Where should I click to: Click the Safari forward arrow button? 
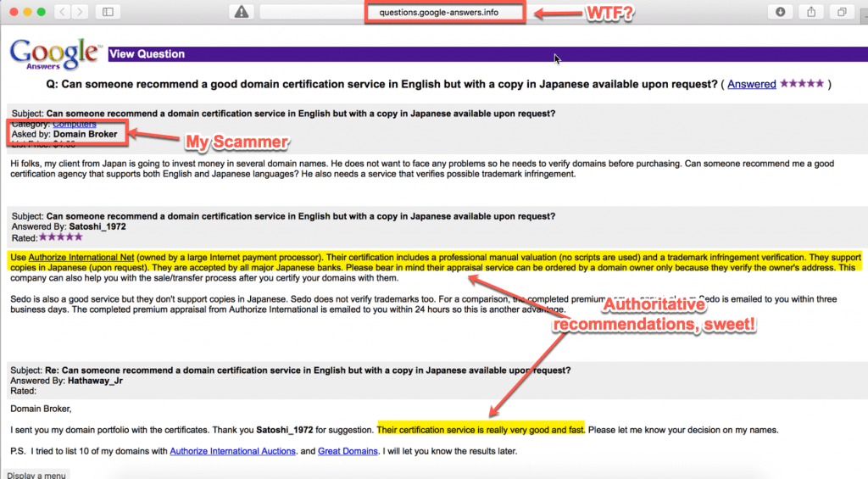point(81,12)
